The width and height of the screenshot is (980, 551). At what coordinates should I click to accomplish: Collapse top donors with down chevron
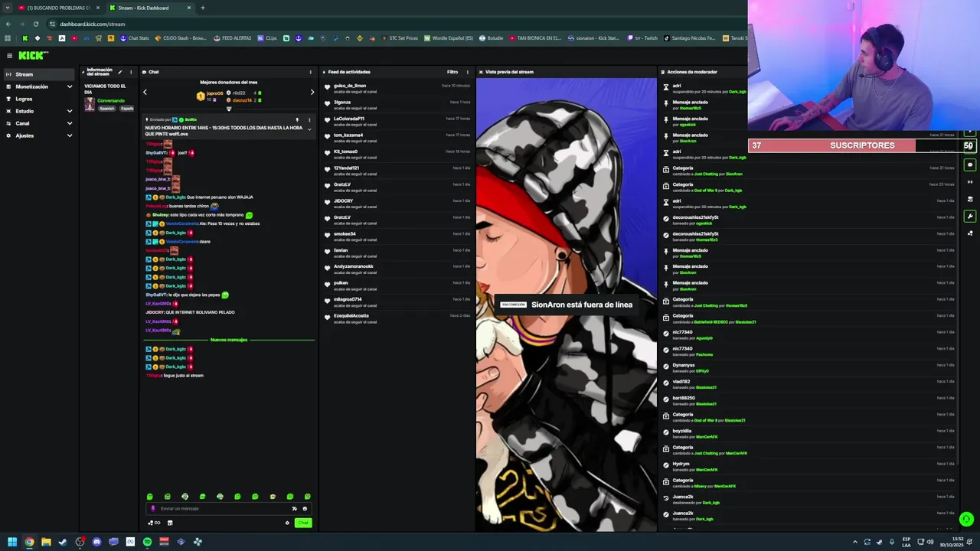tap(228, 109)
